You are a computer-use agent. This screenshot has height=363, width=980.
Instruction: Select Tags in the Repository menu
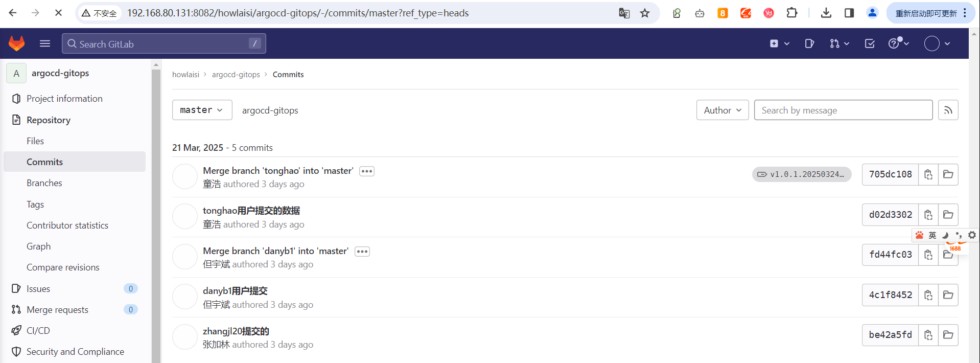coord(35,205)
